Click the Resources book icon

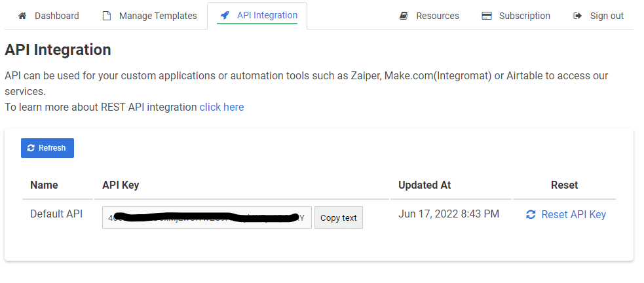point(404,16)
